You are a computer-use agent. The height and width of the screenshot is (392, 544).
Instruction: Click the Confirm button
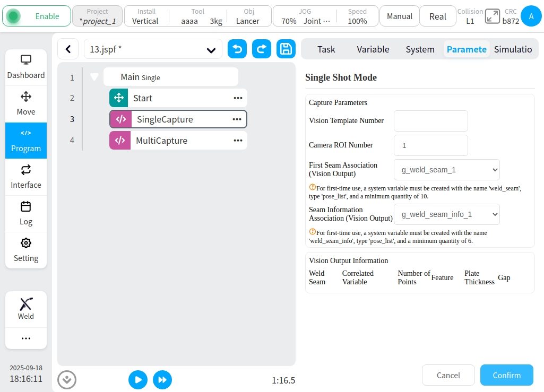[x=506, y=375]
